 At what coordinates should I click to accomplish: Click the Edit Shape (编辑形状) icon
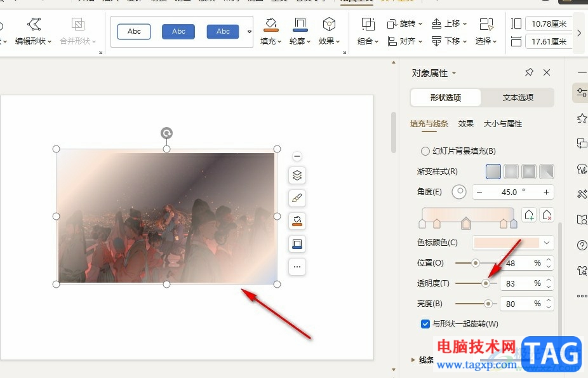[34, 24]
